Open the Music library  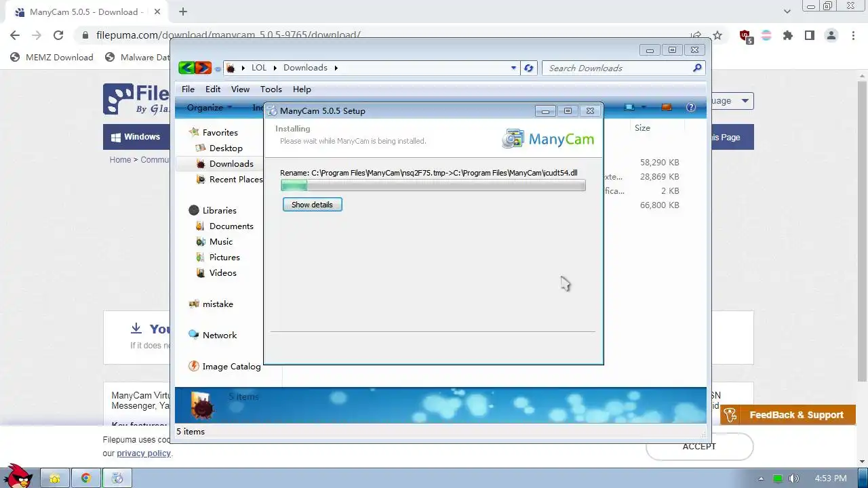click(x=221, y=241)
